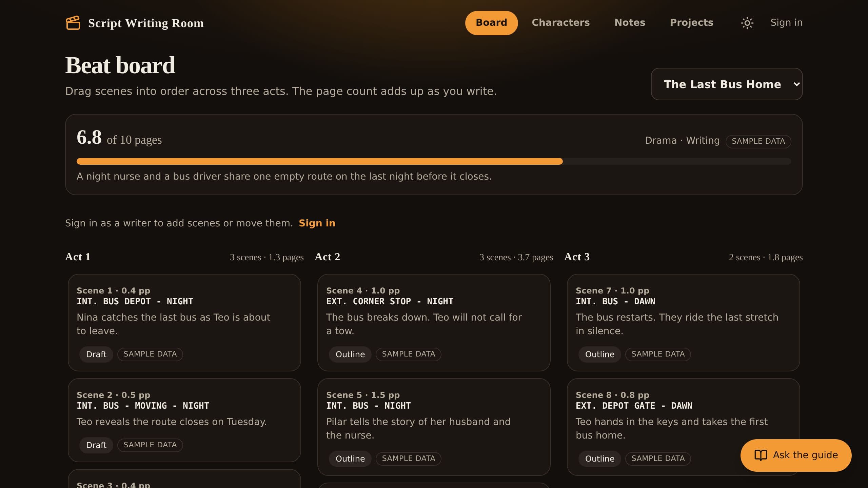Switch to the Characters tab
Viewport: 868px width, 488px height.
coord(560,23)
